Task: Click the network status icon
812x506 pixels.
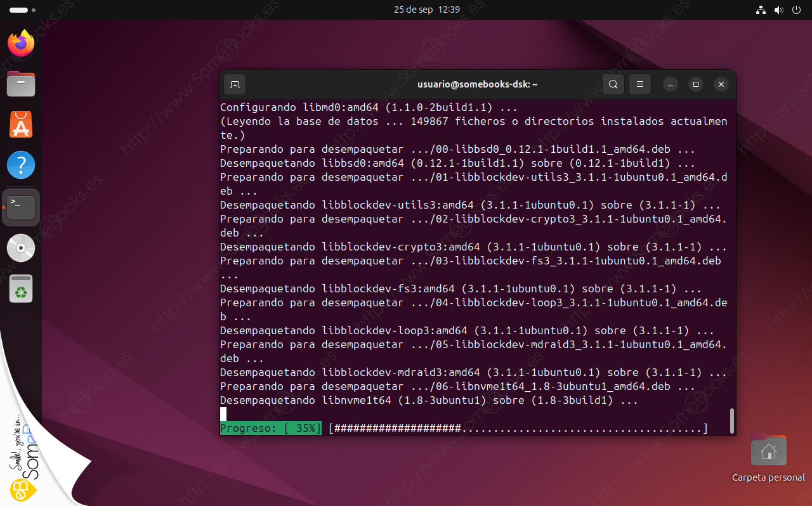Action: pyautogui.click(x=761, y=10)
